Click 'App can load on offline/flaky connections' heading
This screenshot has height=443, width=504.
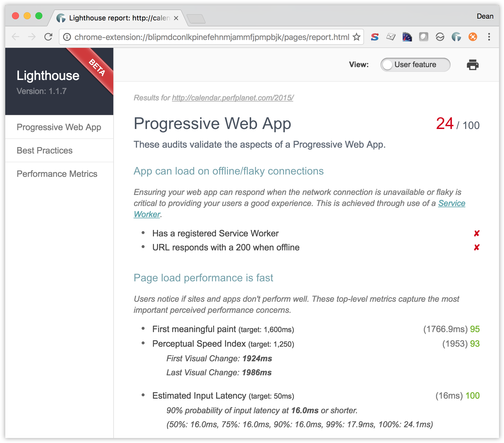click(x=229, y=171)
